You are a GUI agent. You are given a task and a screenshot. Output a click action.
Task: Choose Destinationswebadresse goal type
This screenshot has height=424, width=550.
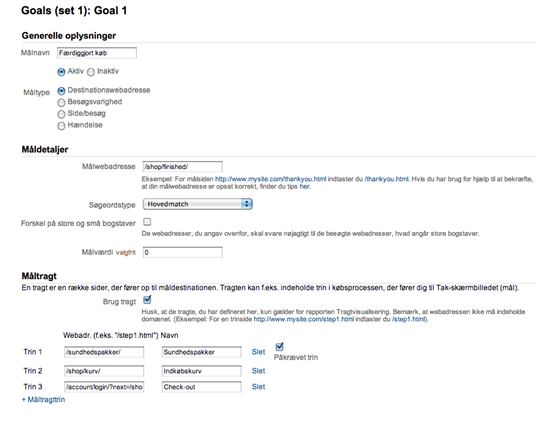tap(61, 91)
